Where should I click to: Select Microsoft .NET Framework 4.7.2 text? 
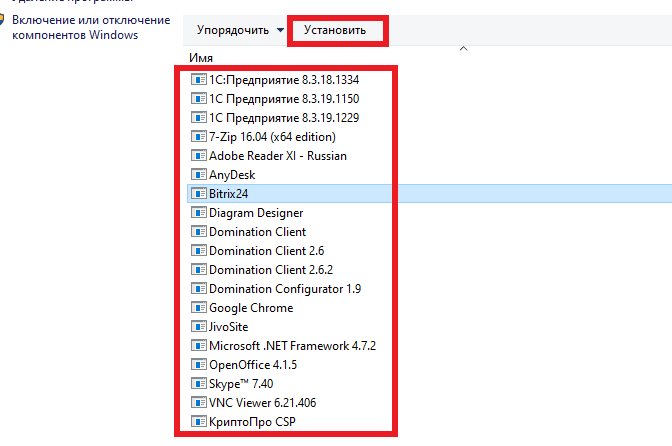292,346
